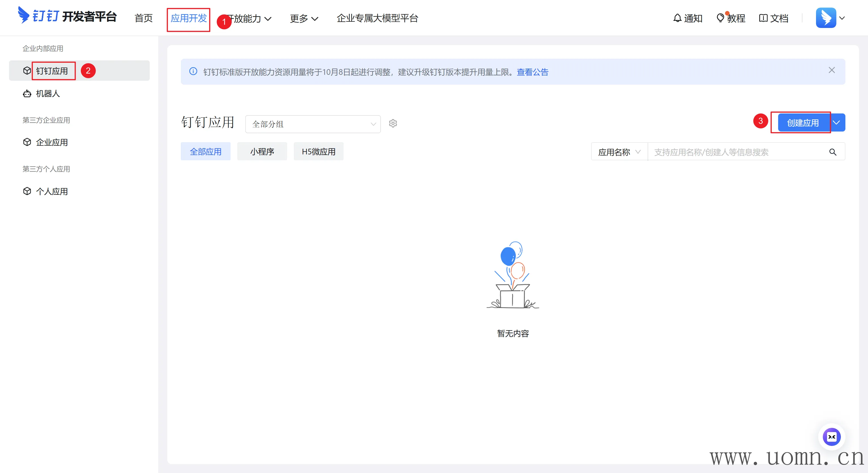
Task: Click the notification bell icon
Action: pyautogui.click(x=677, y=18)
